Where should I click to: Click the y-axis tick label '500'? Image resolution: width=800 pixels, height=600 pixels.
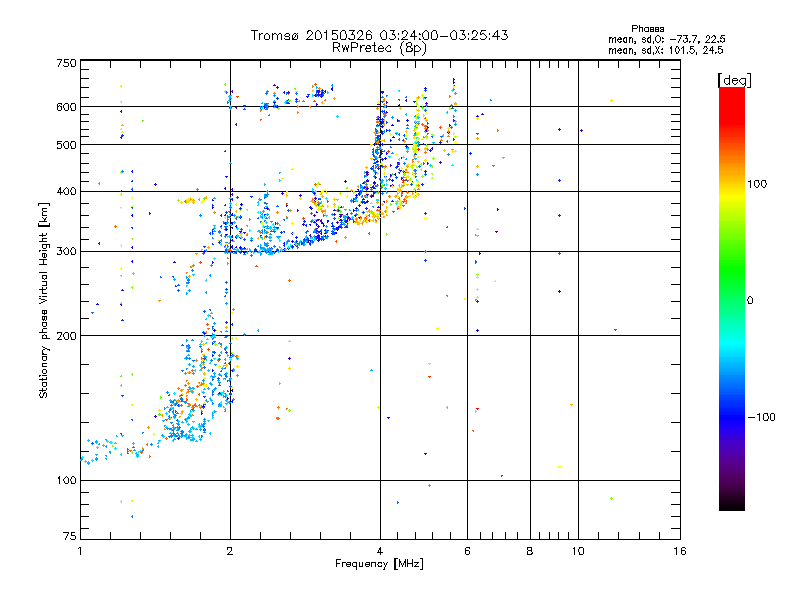point(66,145)
